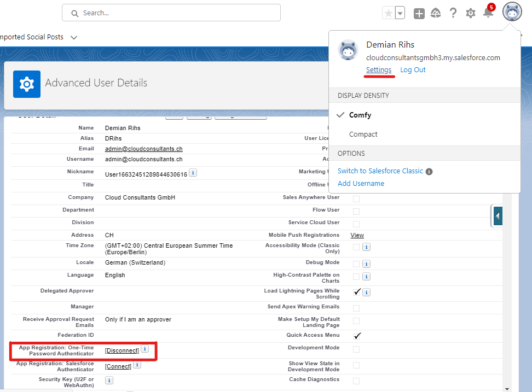Expand the collapsed right side panel arrow
Viewport: 532px width, 392px height.
[x=498, y=216]
